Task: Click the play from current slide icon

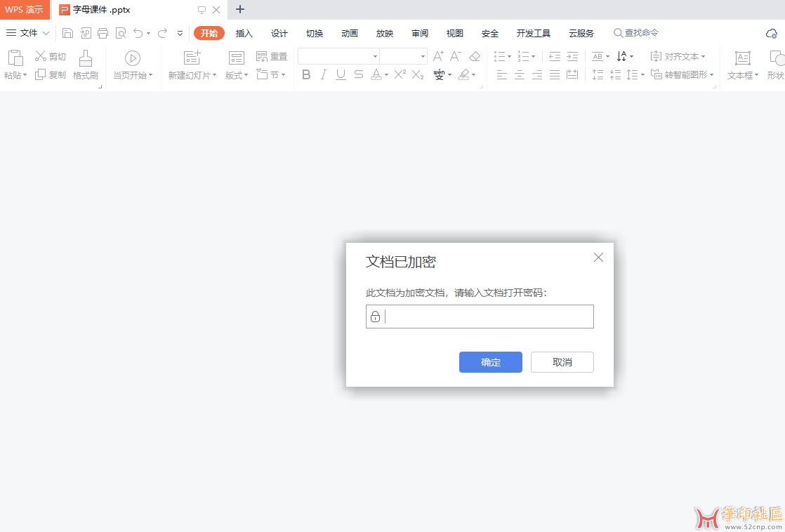Action: pyautogui.click(x=133, y=58)
